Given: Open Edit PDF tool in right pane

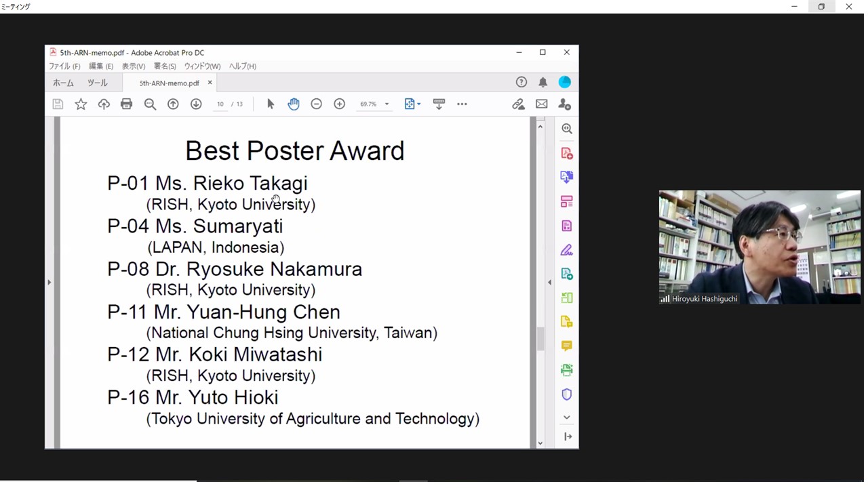Looking at the screenshot, I should 567,226.
